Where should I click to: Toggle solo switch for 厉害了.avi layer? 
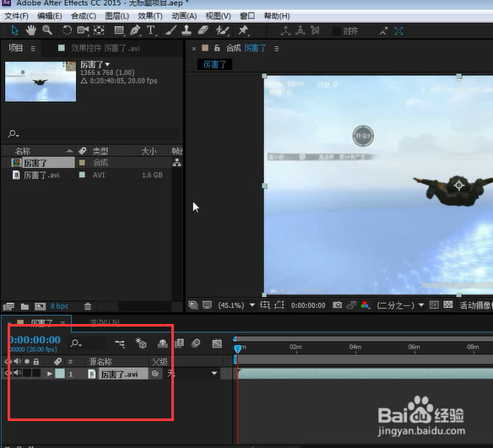tap(27, 373)
